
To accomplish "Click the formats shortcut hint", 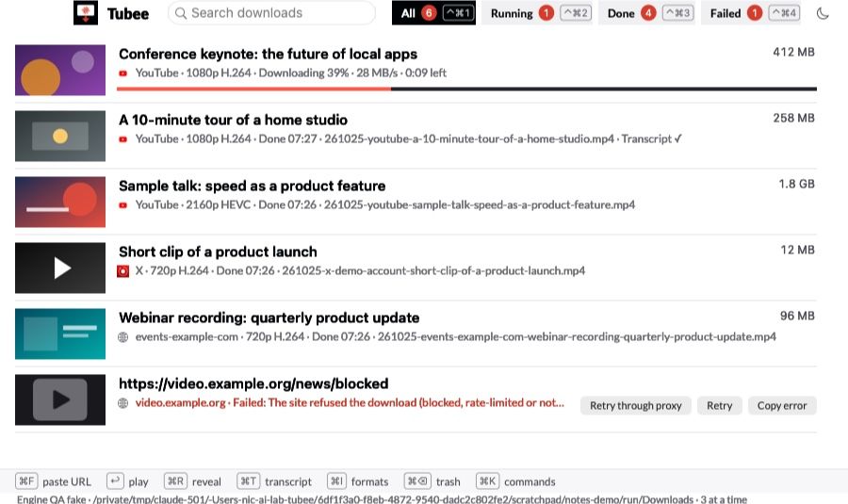I will [358, 481].
